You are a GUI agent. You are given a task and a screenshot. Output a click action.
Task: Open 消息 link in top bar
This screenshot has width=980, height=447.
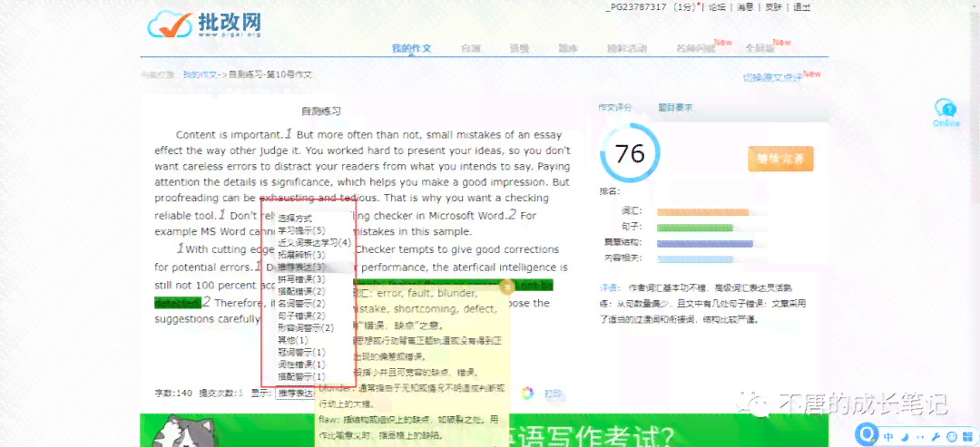745,7
